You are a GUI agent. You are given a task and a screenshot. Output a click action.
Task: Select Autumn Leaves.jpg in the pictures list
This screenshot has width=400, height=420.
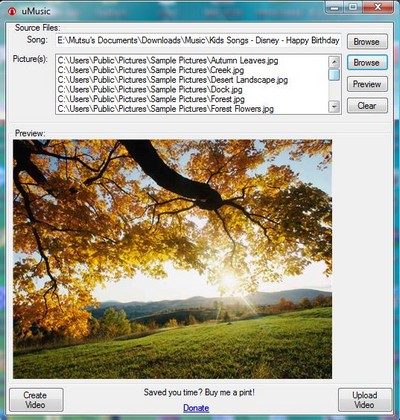point(168,61)
